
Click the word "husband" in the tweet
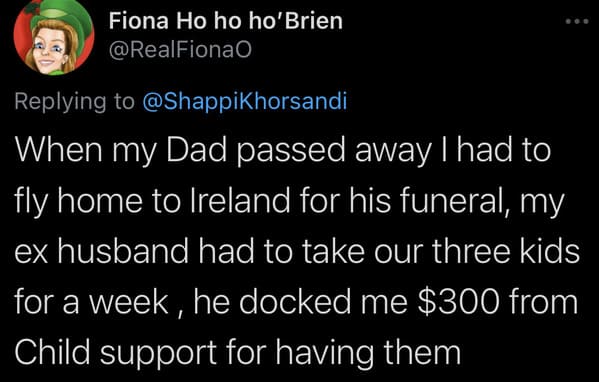click(x=123, y=251)
